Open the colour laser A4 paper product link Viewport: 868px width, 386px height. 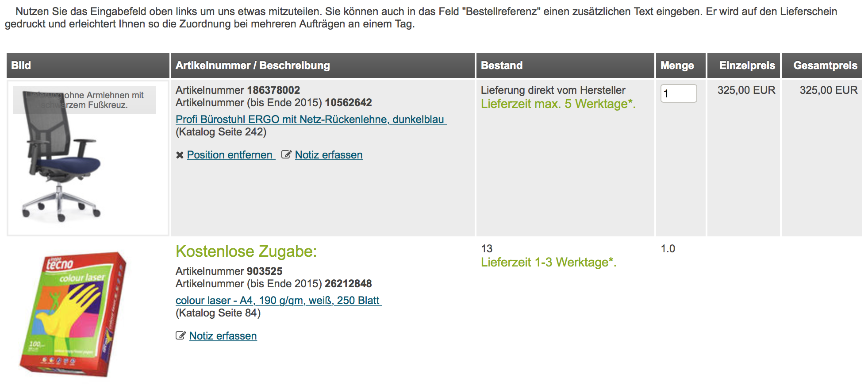pos(278,301)
